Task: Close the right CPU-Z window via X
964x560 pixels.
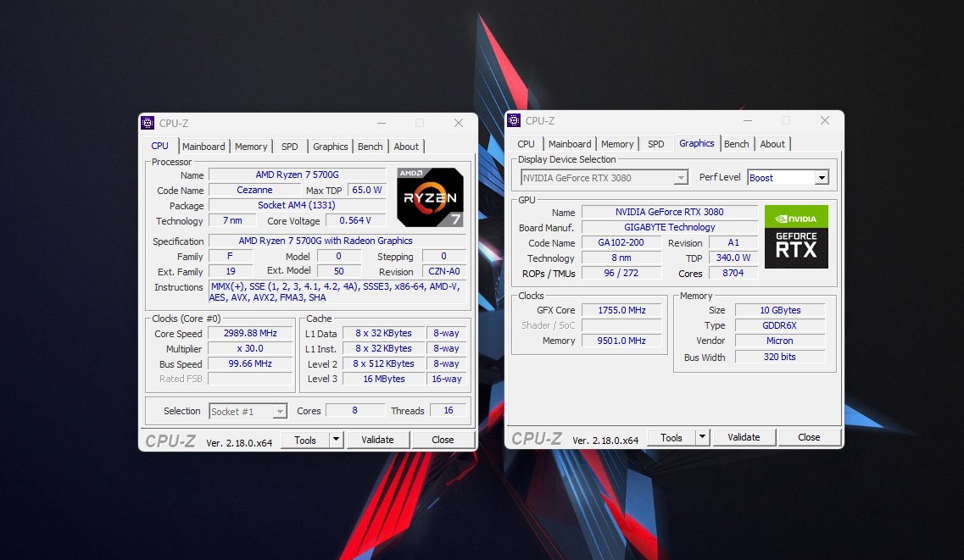Action: [x=825, y=120]
